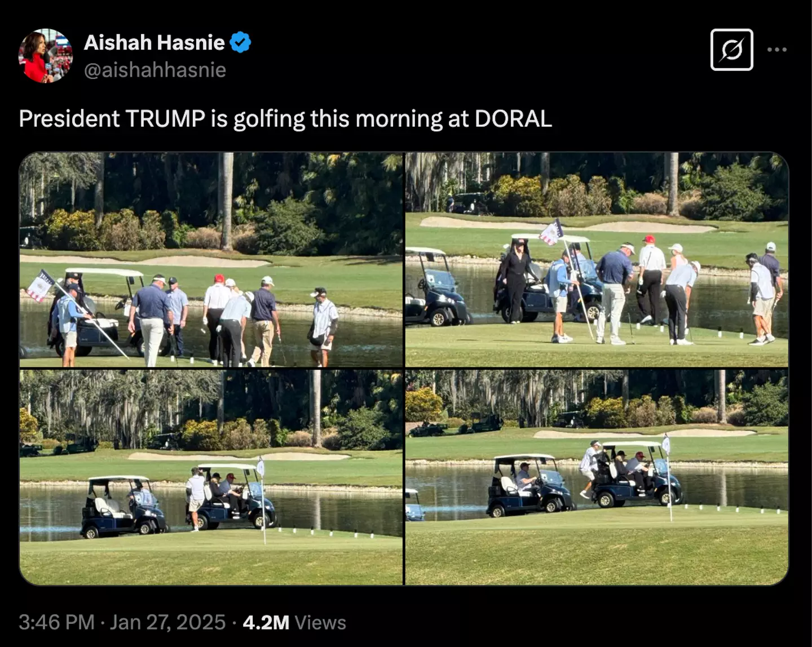Image resolution: width=812 pixels, height=647 pixels.
Task: Click the word DORAL in the tweet
Action: pyautogui.click(x=513, y=119)
